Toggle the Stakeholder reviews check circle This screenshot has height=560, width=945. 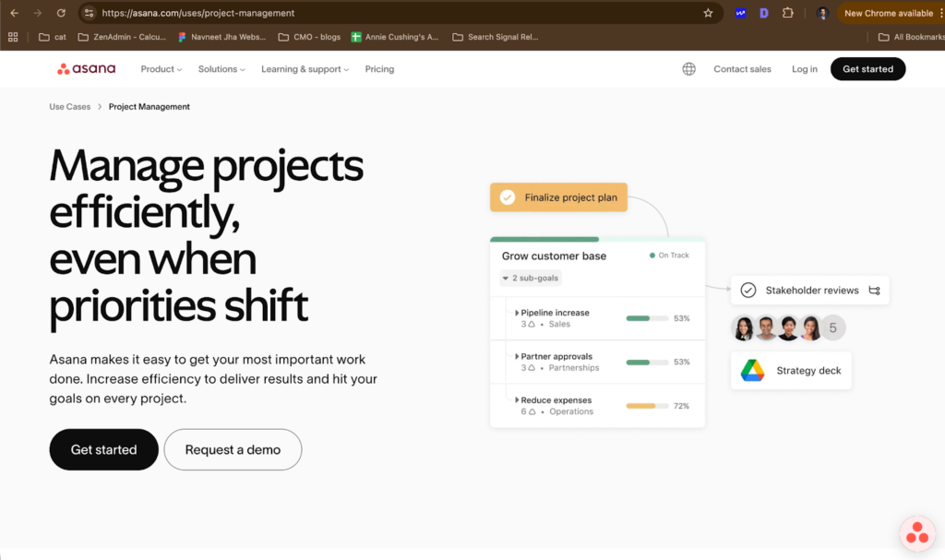tap(748, 291)
